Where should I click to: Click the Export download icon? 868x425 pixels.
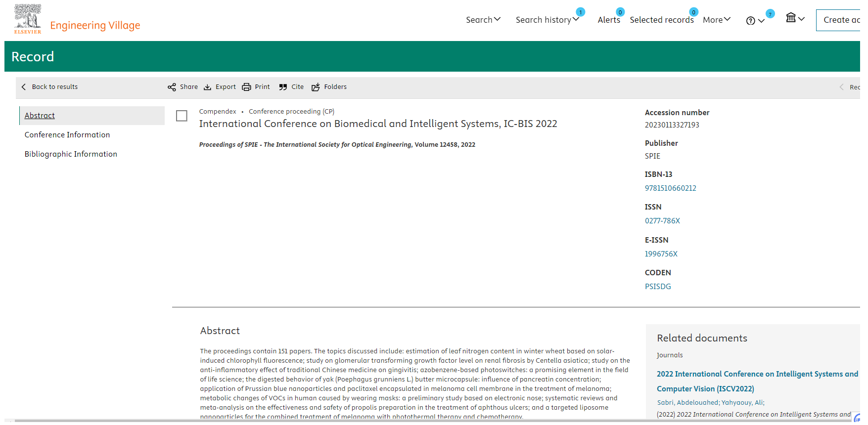208,87
